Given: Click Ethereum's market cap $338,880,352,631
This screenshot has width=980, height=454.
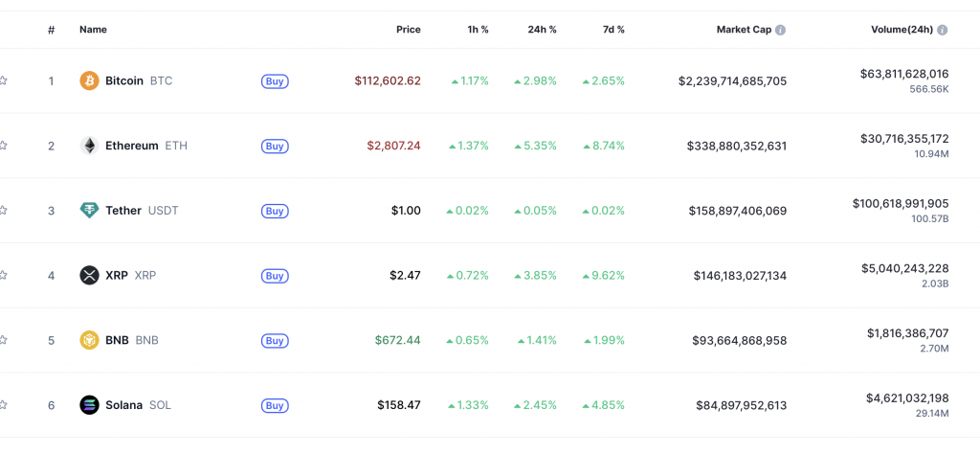Looking at the screenshot, I should [x=737, y=147].
